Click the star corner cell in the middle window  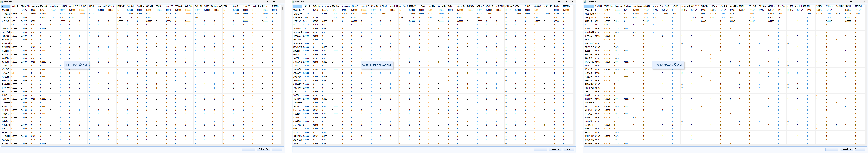click(297, 6)
